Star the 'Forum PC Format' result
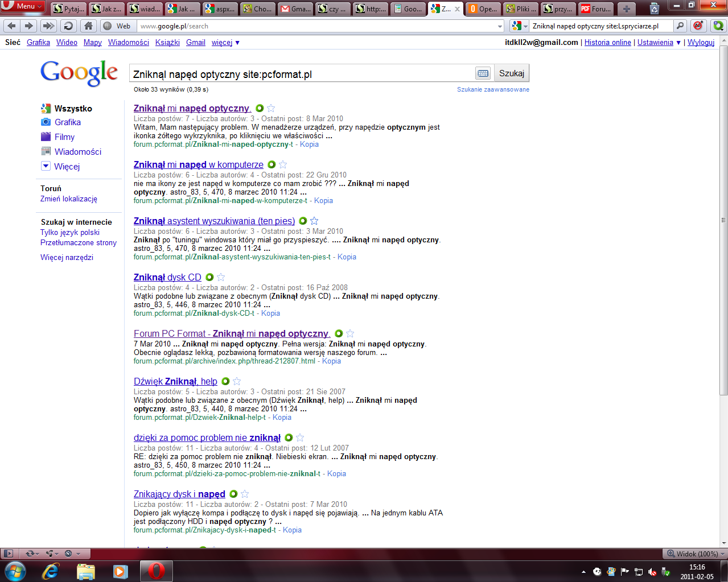Screen dimensions: 728x582 pyautogui.click(x=350, y=333)
